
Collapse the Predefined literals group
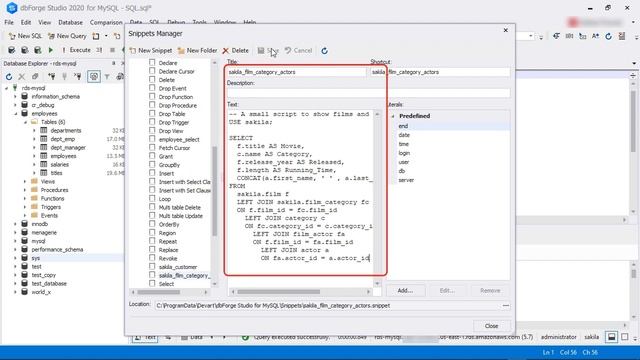click(x=393, y=116)
